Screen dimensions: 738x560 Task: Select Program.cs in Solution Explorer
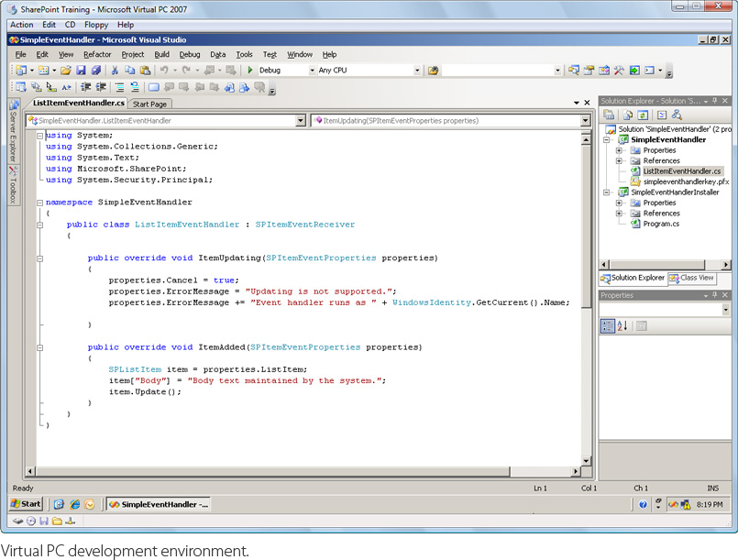pos(661,224)
